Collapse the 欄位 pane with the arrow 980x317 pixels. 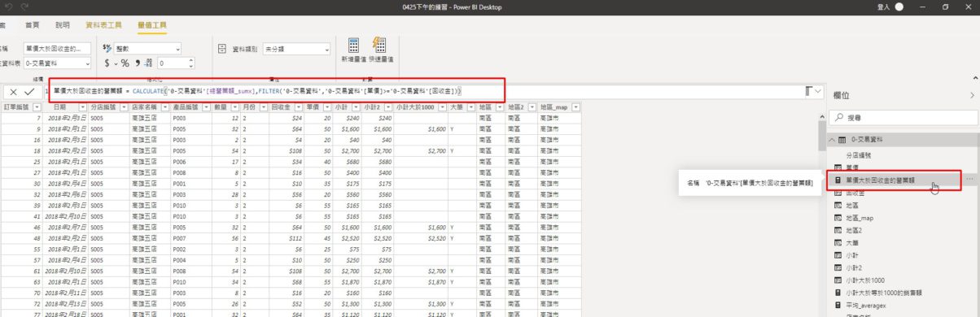(972, 95)
